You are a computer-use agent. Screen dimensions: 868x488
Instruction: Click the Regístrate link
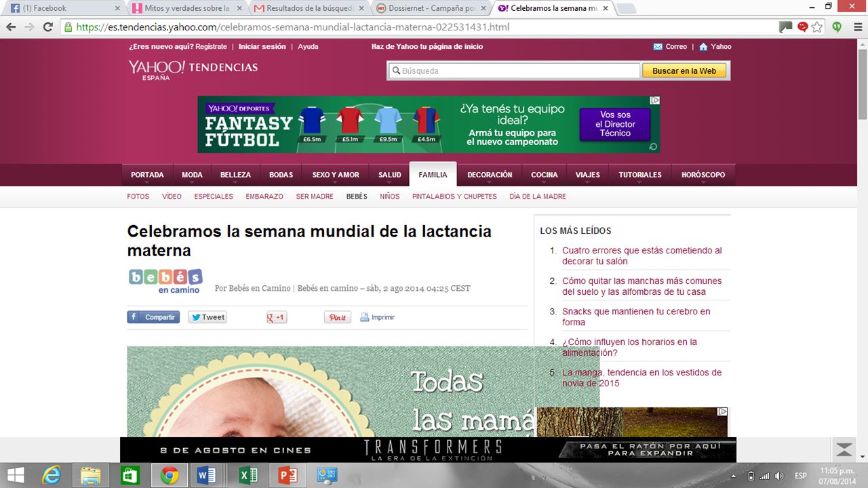pos(211,47)
